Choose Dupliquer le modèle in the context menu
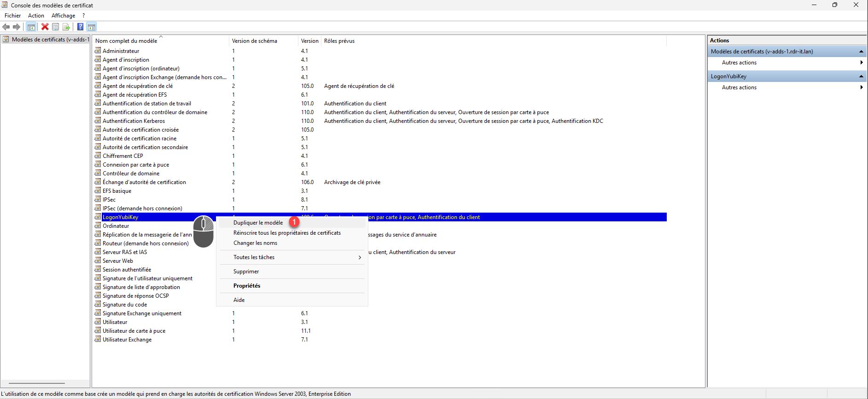The height and width of the screenshot is (399, 868). [x=258, y=223]
